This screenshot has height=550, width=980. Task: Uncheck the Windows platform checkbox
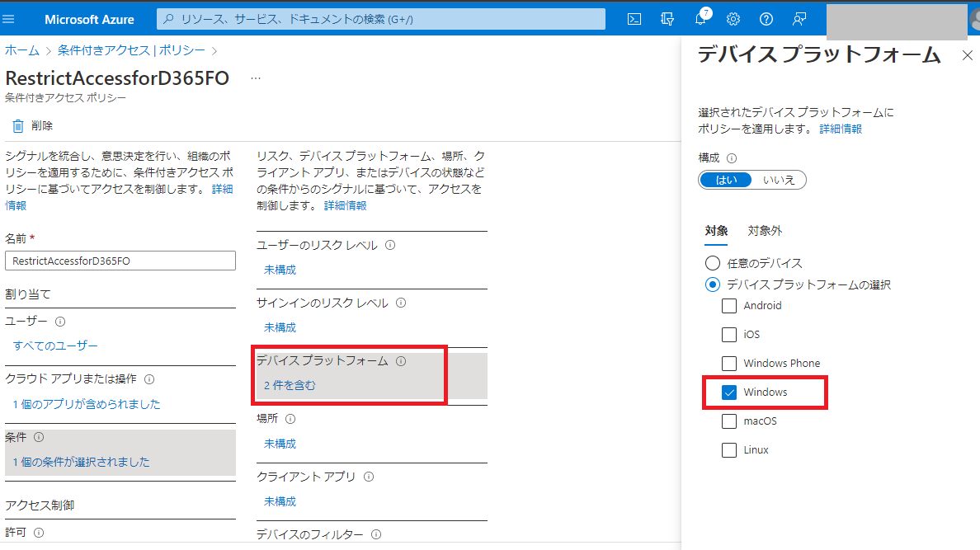pyautogui.click(x=728, y=393)
